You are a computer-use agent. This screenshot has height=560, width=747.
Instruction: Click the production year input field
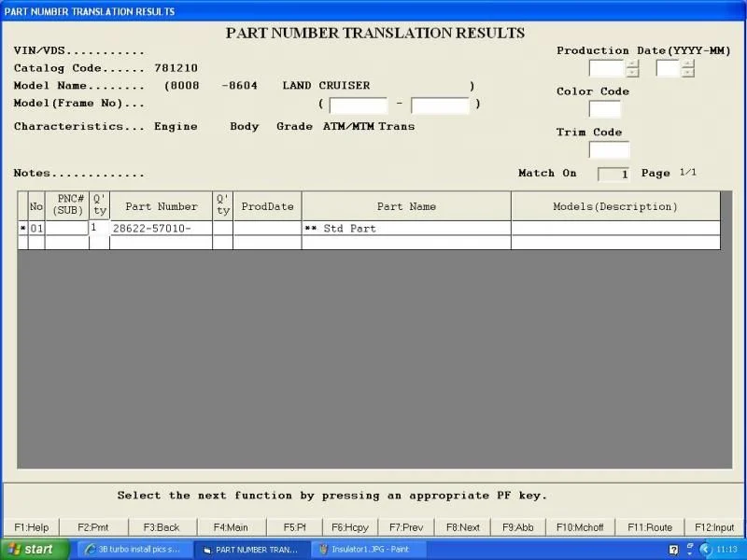(606, 68)
